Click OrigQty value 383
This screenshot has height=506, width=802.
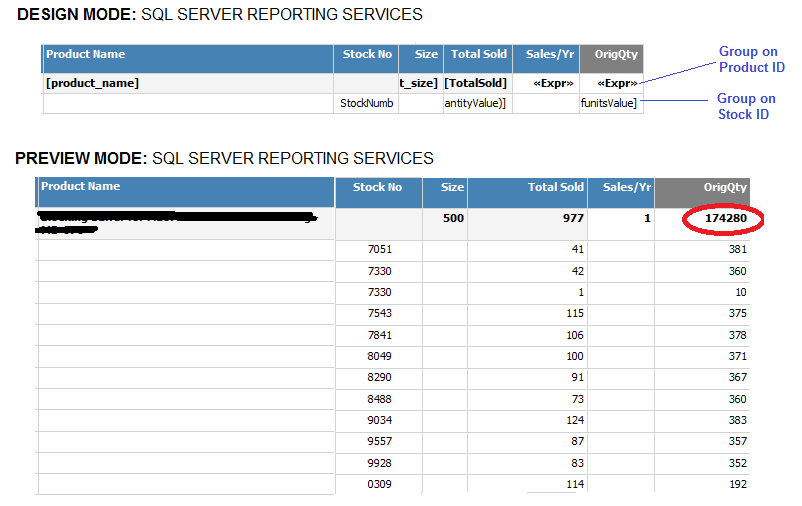[x=738, y=420]
